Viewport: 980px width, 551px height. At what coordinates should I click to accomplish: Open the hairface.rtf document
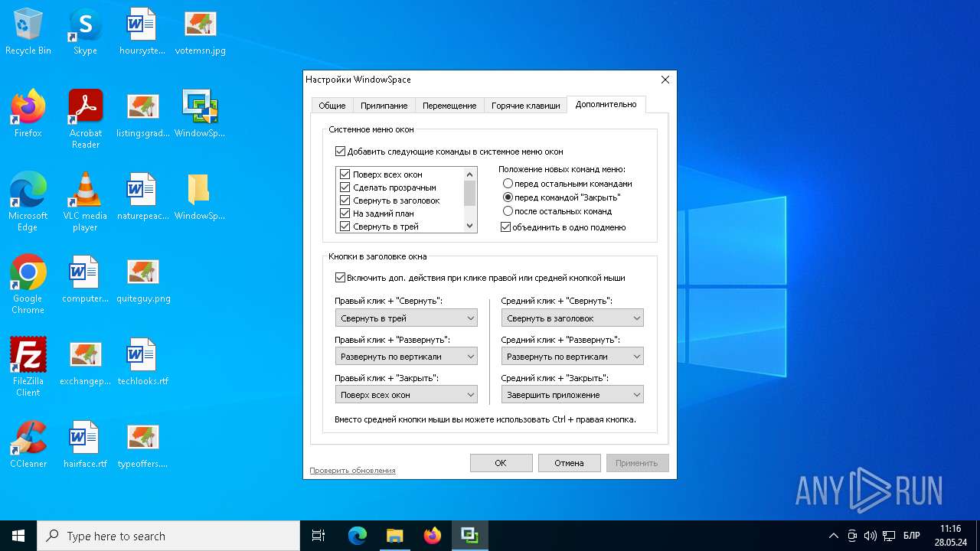85,445
